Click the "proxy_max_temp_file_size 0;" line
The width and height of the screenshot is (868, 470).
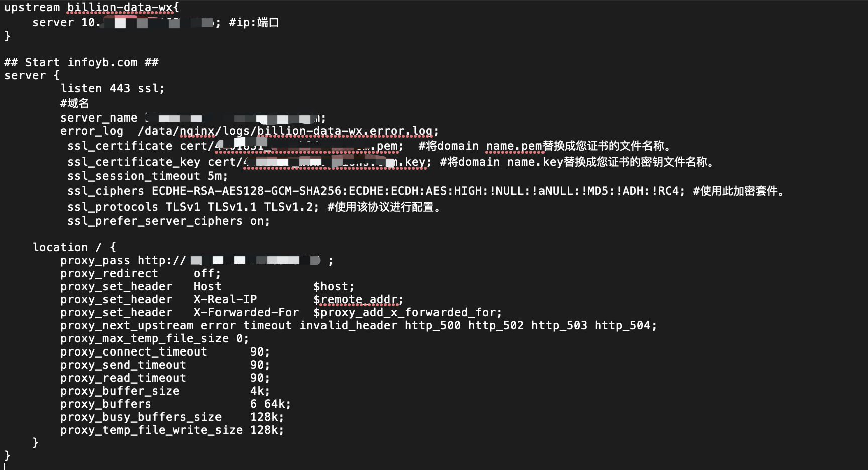(154, 338)
